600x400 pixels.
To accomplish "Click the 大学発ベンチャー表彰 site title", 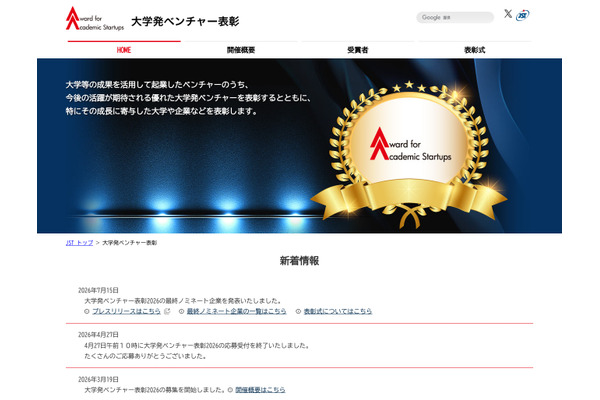I will [185, 21].
